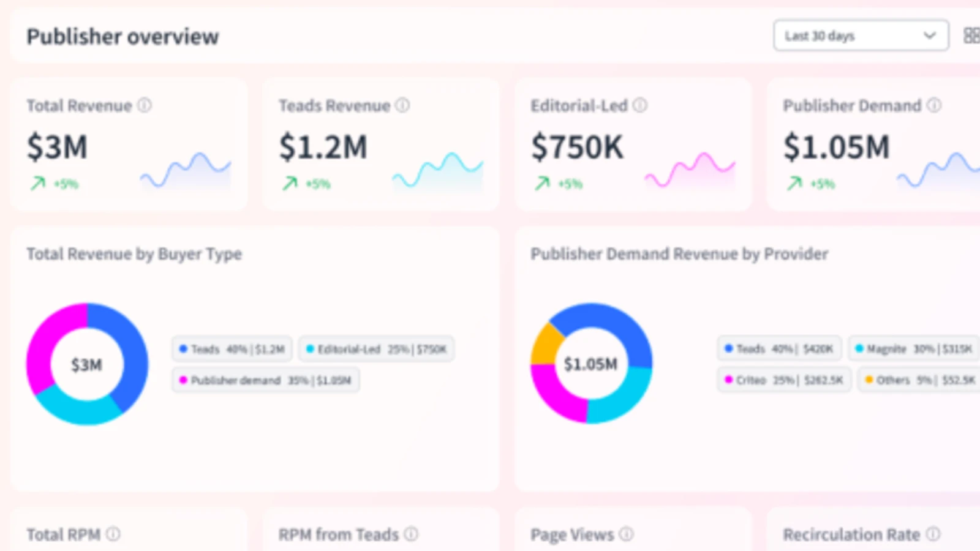Image resolution: width=980 pixels, height=551 pixels.
Task: Click the info icon beside Recirculation Rate
Action: pyautogui.click(x=933, y=534)
